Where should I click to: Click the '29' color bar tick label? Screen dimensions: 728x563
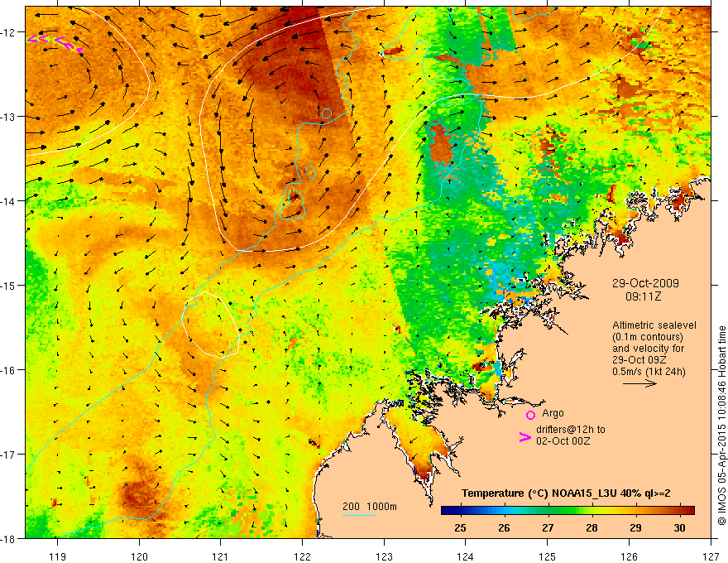click(635, 527)
